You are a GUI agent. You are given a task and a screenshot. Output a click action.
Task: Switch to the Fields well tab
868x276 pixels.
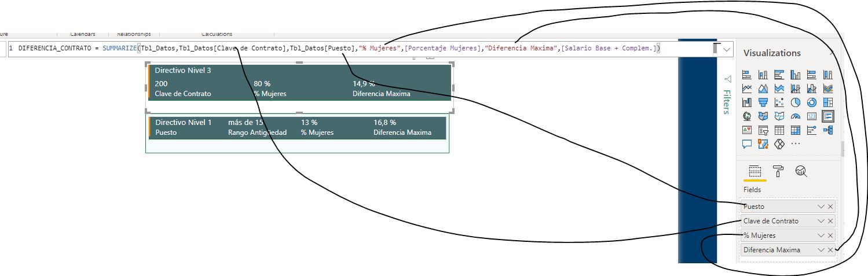coord(755,172)
